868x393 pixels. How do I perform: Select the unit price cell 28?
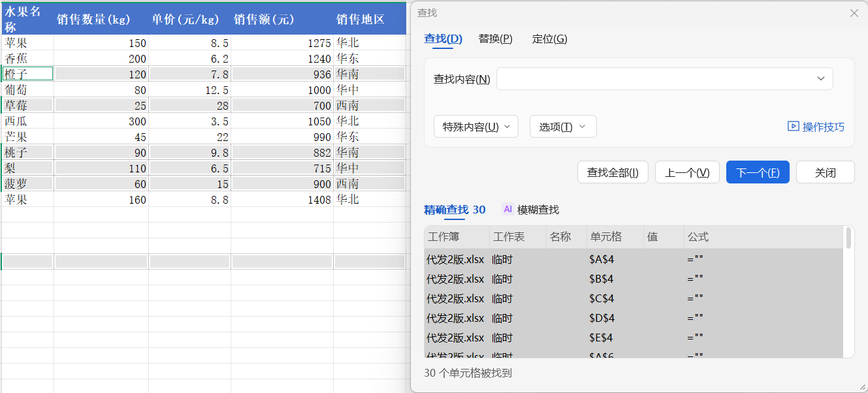click(x=189, y=105)
